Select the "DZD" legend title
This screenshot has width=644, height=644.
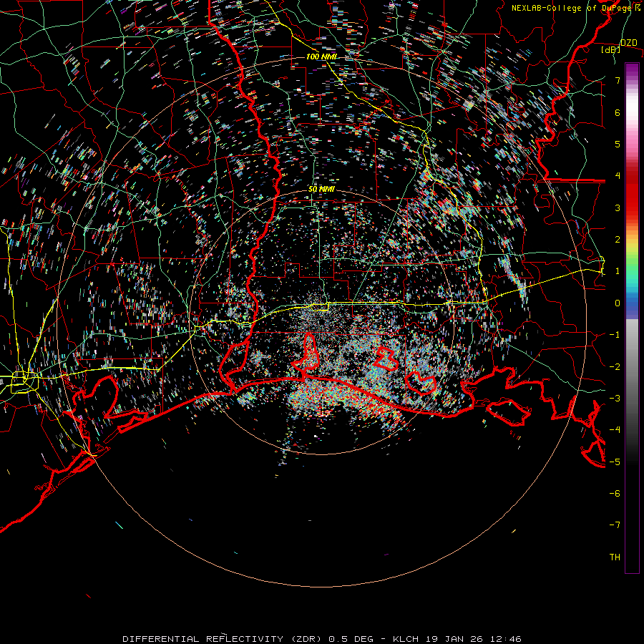pos(629,43)
